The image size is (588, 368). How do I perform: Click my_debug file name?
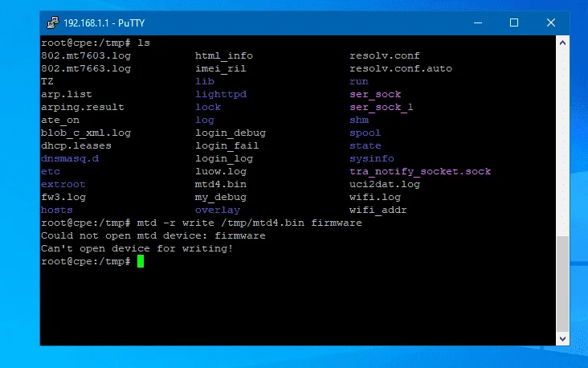221,198
